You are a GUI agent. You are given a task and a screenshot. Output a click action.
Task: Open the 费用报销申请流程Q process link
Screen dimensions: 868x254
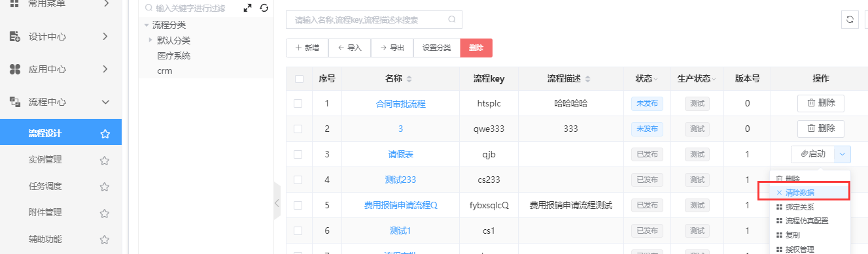tap(400, 205)
